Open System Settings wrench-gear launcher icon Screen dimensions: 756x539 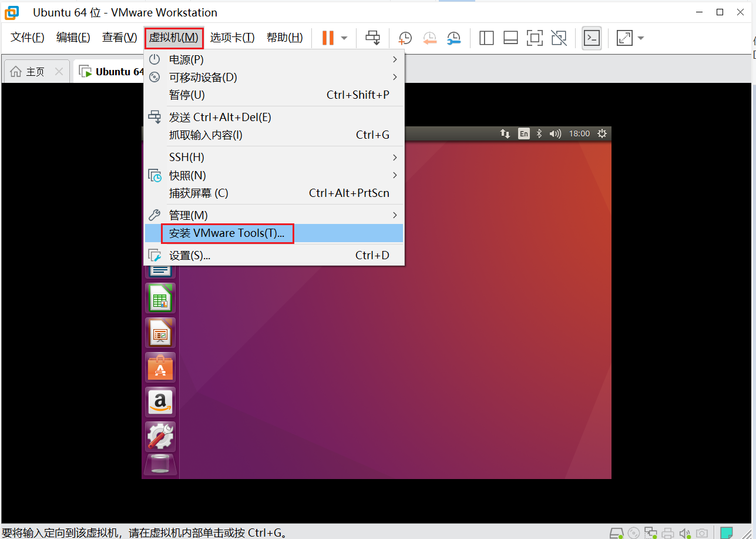pyautogui.click(x=160, y=437)
